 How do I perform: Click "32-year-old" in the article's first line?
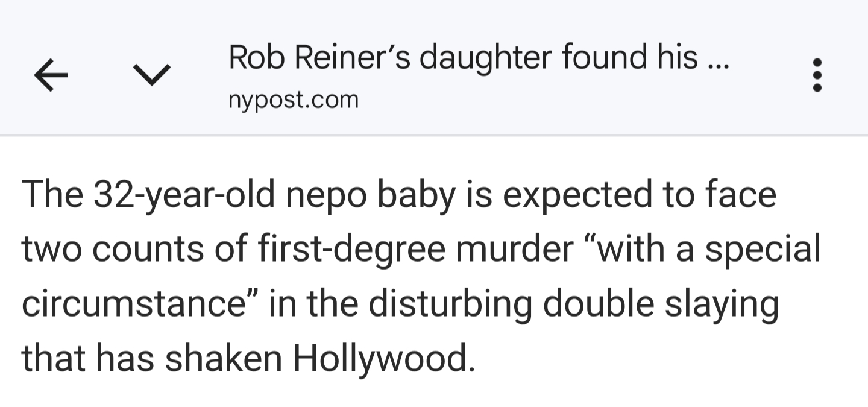click(x=168, y=195)
